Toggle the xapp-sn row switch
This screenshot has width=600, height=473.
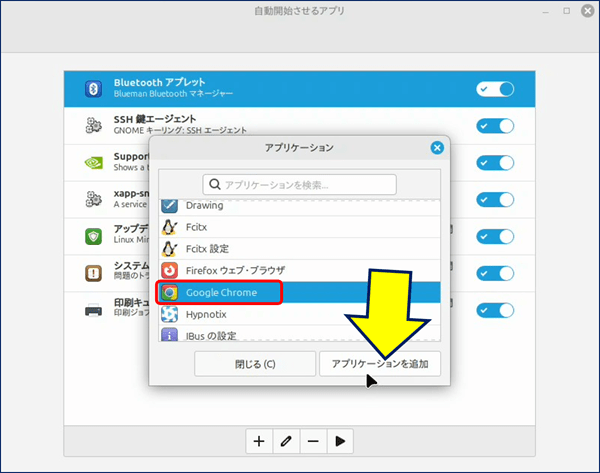click(495, 199)
